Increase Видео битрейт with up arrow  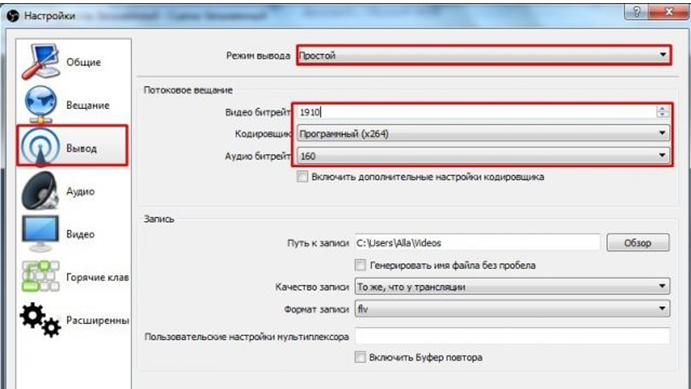coord(661,108)
